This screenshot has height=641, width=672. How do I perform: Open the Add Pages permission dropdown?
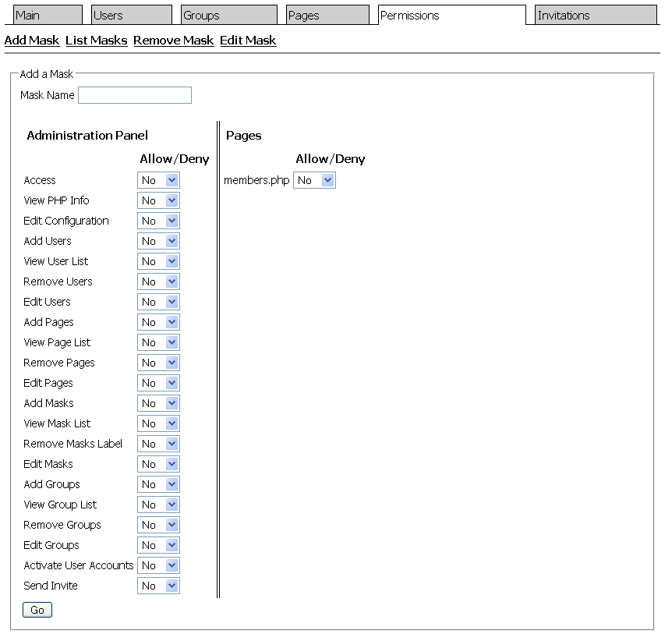tap(158, 321)
